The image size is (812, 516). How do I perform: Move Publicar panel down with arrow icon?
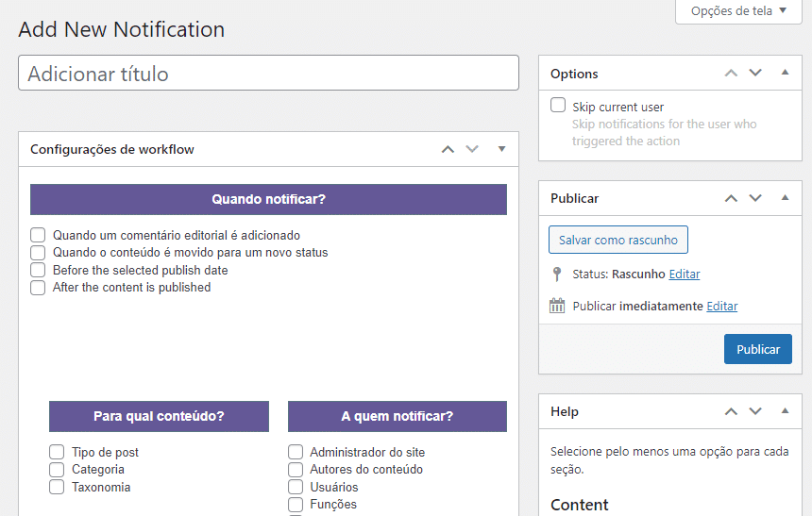click(755, 198)
